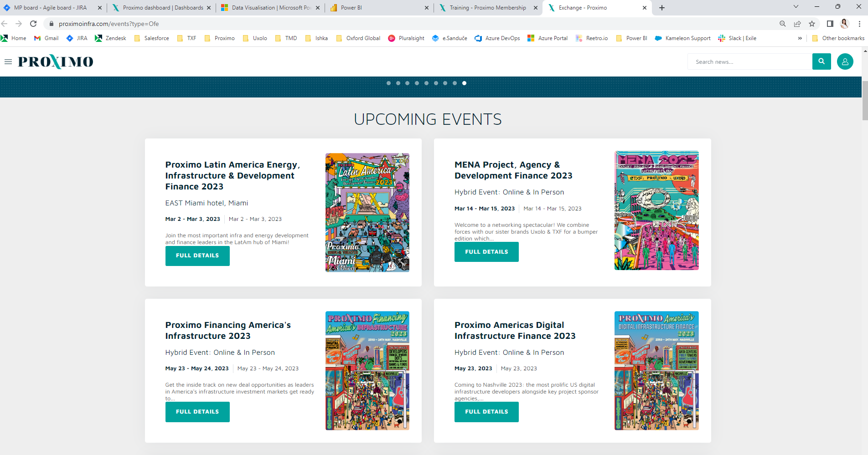Expand the Proximo bookmark folder
868x455 pixels.
tap(220, 38)
